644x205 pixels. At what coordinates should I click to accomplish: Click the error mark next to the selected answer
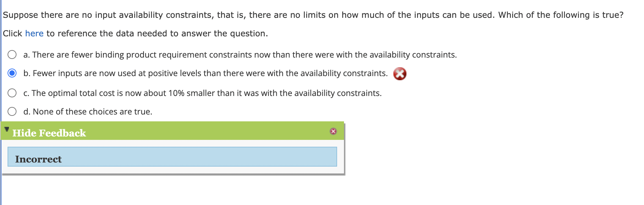coord(399,73)
